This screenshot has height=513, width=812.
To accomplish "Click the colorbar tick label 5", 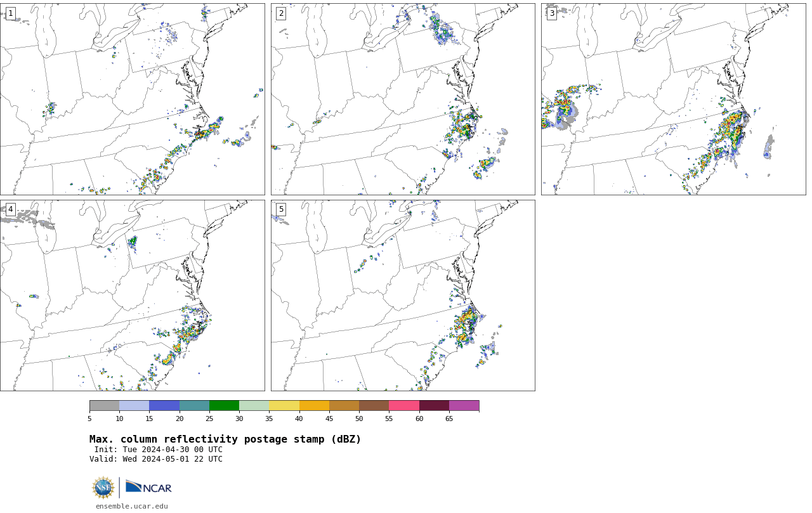I will click(89, 419).
